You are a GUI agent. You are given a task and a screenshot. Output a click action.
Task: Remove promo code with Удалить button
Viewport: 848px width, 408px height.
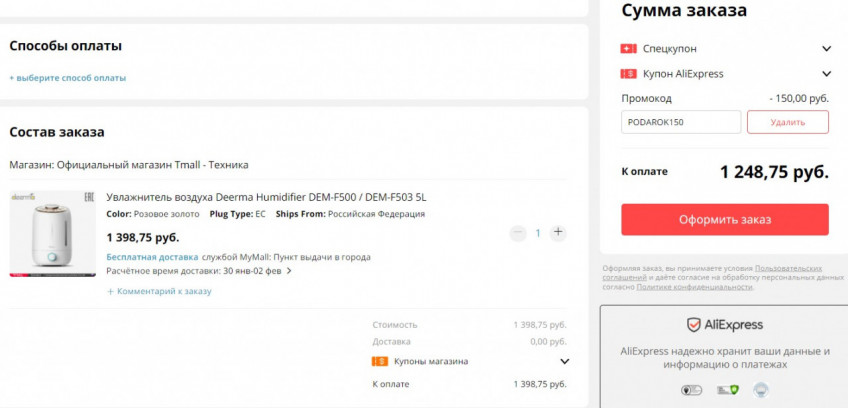click(787, 122)
